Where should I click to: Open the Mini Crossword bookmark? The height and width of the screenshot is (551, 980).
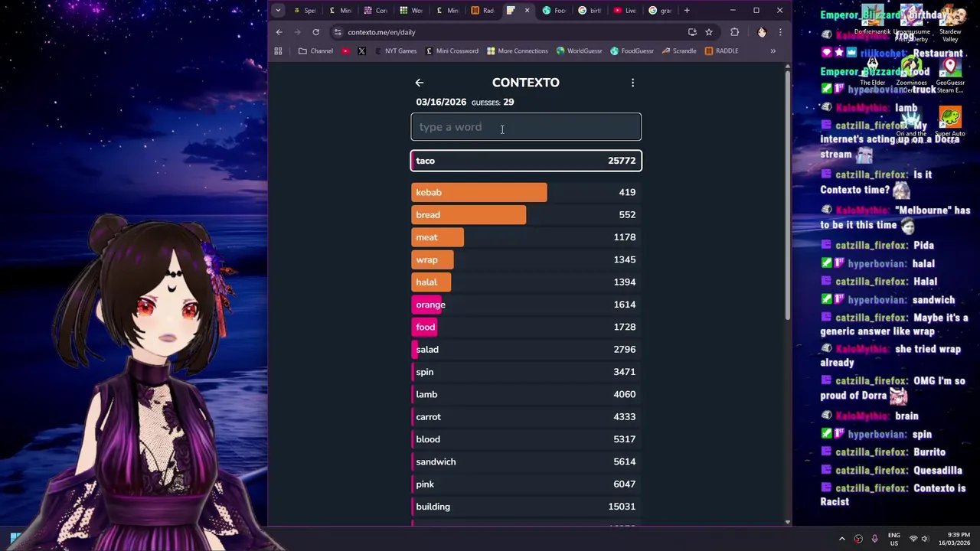point(451,51)
